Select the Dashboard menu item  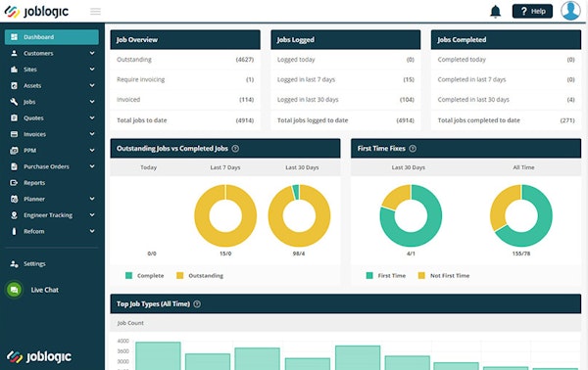coord(52,37)
